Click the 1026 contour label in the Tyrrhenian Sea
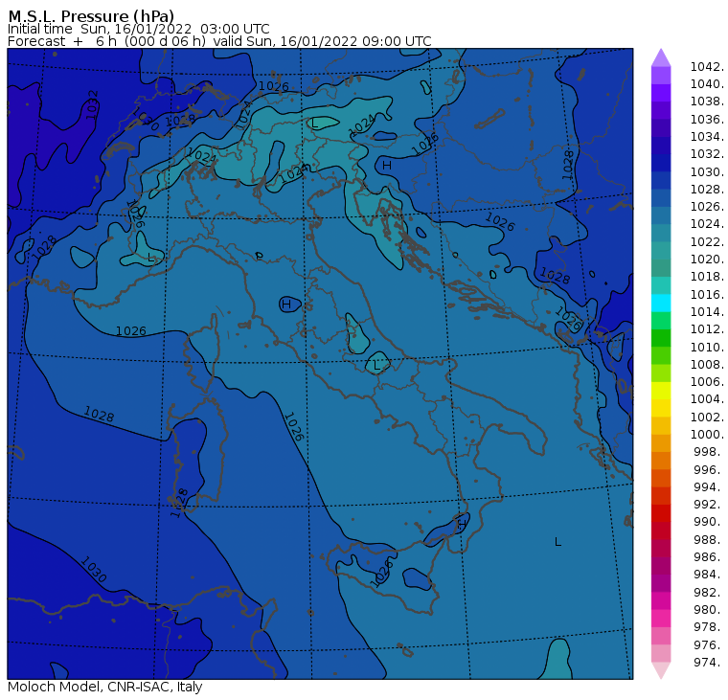 point(293,426)
